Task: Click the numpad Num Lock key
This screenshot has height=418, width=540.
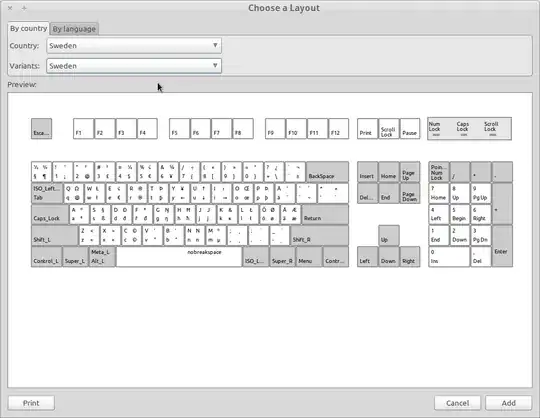Action: (439, 172)
